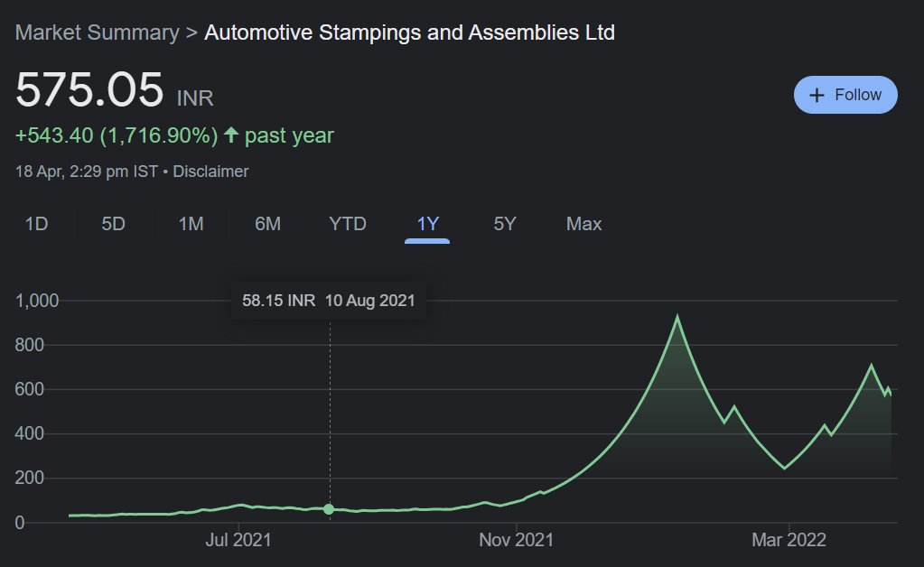Click the INR currency label
The width and height of the screenshot is (924, 567).
pos(195,98)
